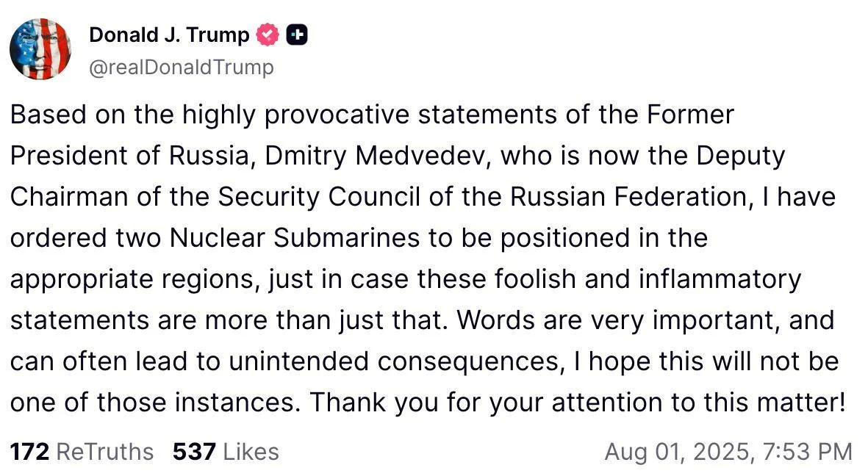Click the "Likes" label
This screenshot has width=868, height=476.
click(251, 451)
